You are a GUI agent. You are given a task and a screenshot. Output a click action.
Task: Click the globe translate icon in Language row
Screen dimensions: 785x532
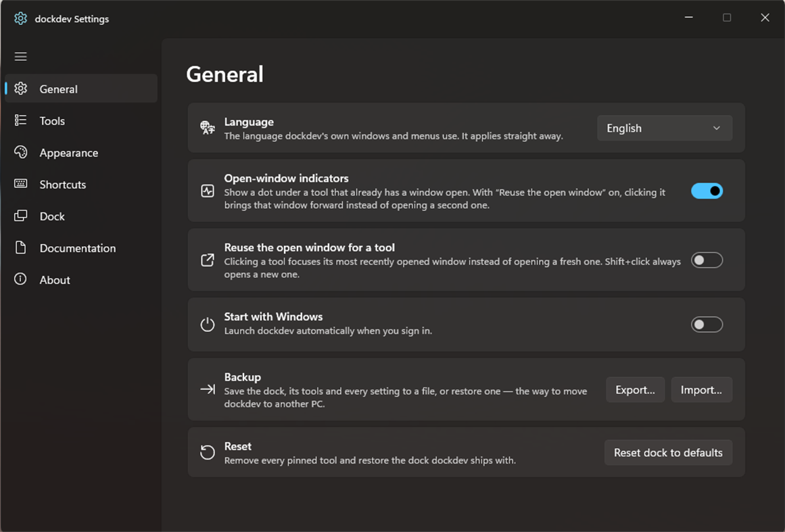(x=208, y=128)
